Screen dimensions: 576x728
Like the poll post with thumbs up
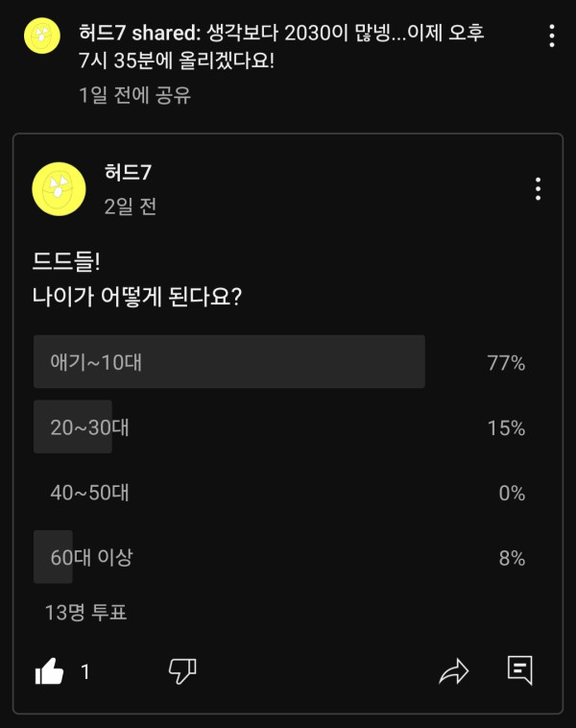[x=49, y=672]
